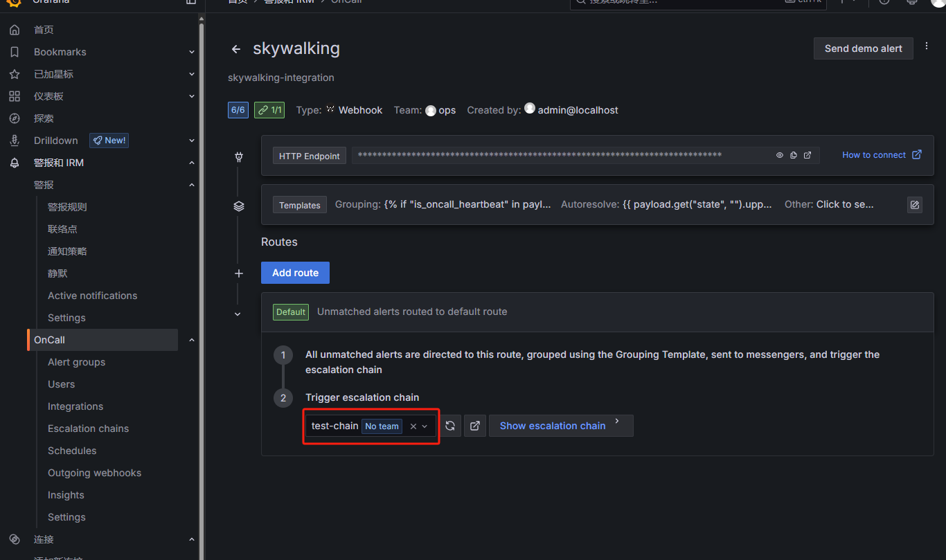946x560 pixels.
Task: Click the Bookmarks icon in sidebar
Action: [x=15, y=52]
